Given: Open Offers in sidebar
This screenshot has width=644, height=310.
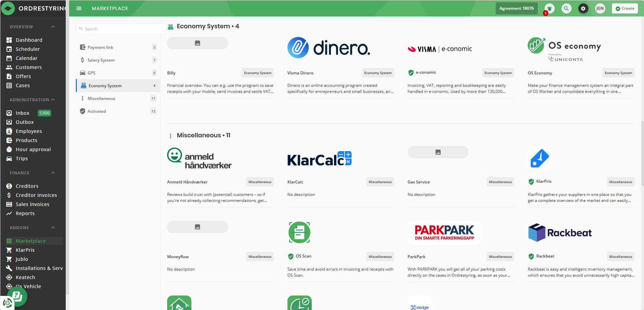Looking at the screenshot, I should [x=23, y=76].
